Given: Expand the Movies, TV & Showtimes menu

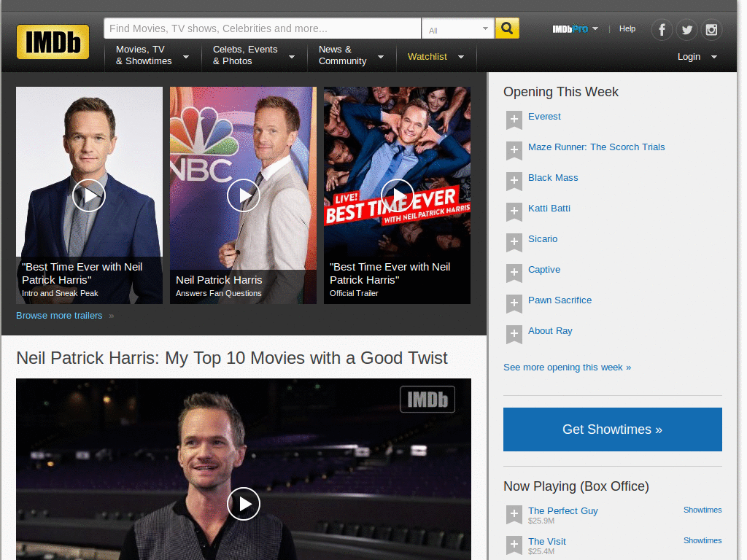Looking at the screenshot, I should (x=152, y=55).
